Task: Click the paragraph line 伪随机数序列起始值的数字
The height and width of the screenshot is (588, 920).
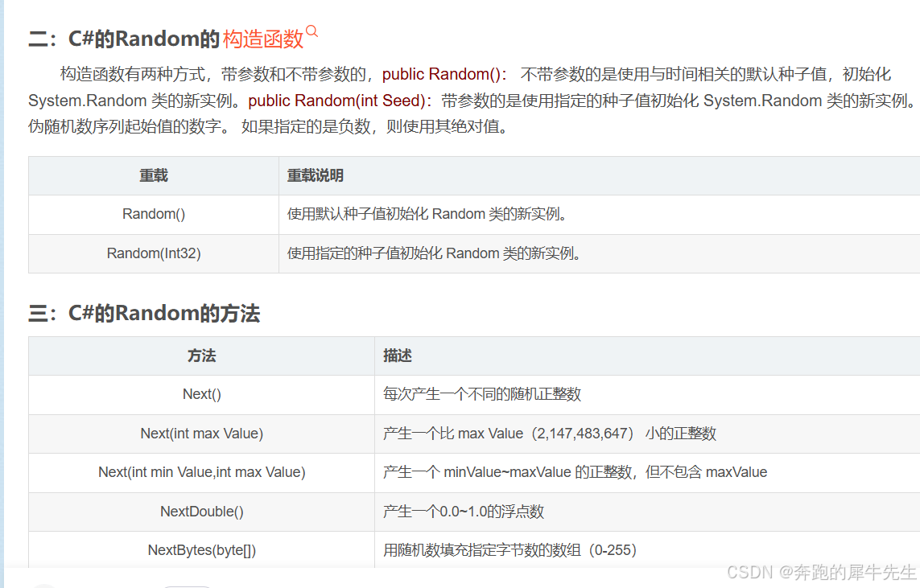Action: coord(130,126)
